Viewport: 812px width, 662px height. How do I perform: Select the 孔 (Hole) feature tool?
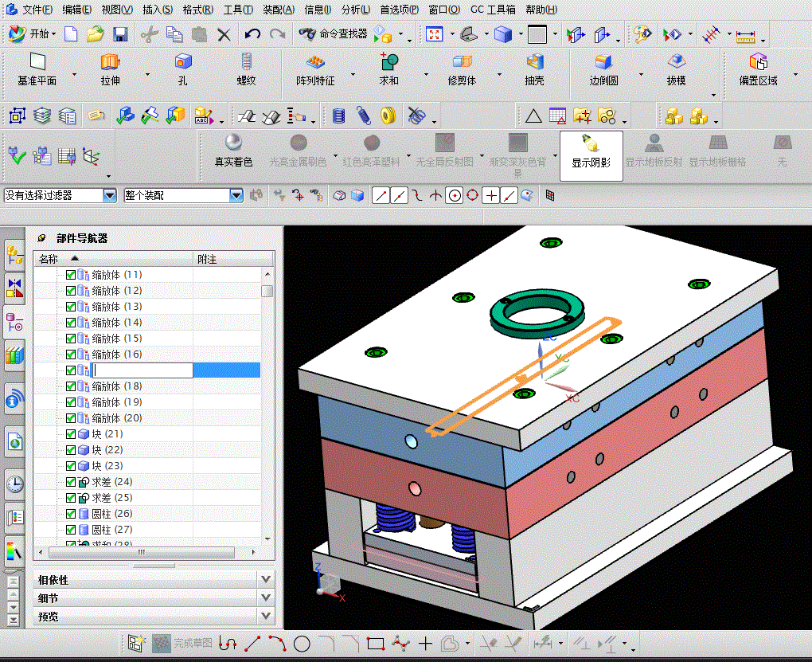point(183,63)
